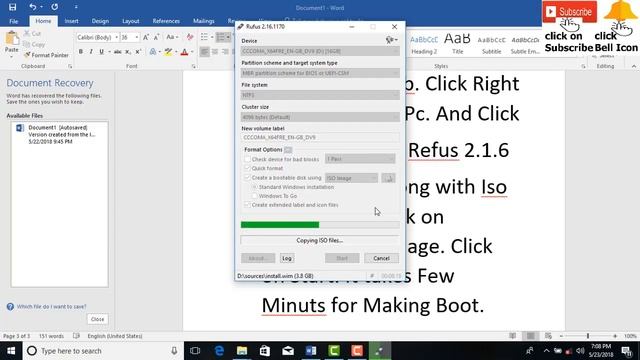
Task: Open Microsoft Edge from the taskbar
Action: tap(219, 351)
